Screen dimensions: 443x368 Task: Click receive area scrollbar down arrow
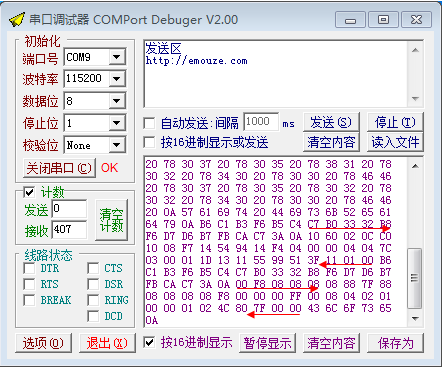415,319
